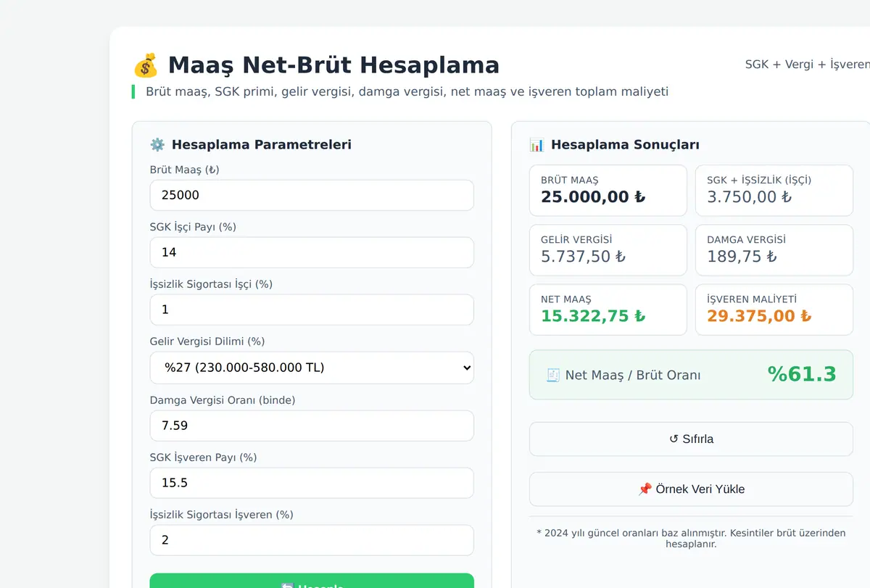870x588 pixels.
Task: Click the Gelir Vergisi Dilimi (%) label
Action: (207, 341)
